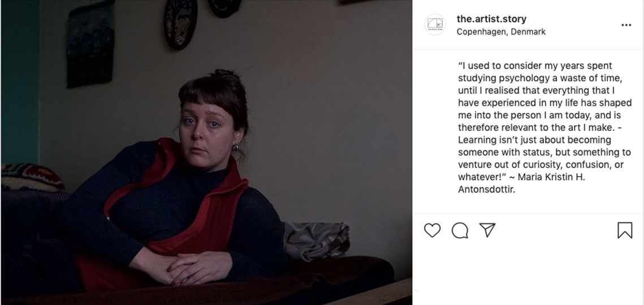Screen dimensions: 644x305
Task: Click the teal wall strip at left edge
Action: coord(20,82)
